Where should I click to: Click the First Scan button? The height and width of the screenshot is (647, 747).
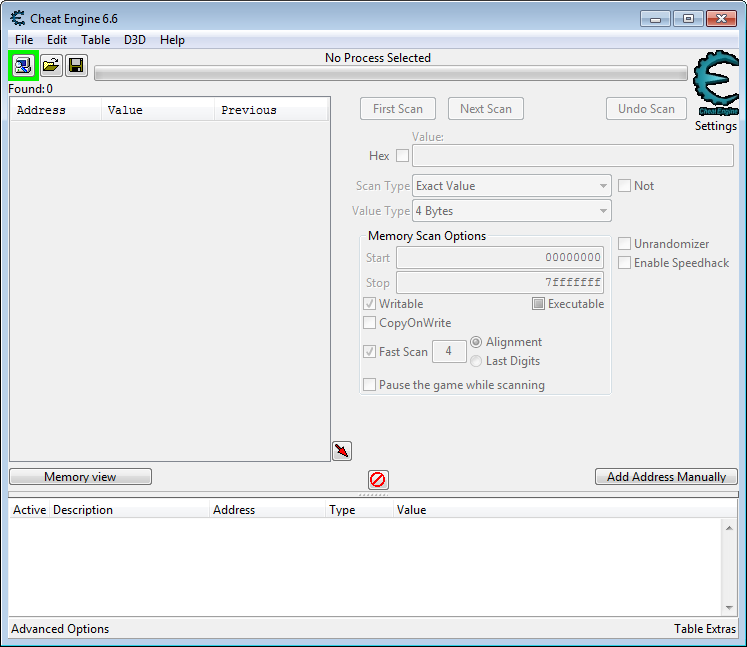[x=398, y=109]
